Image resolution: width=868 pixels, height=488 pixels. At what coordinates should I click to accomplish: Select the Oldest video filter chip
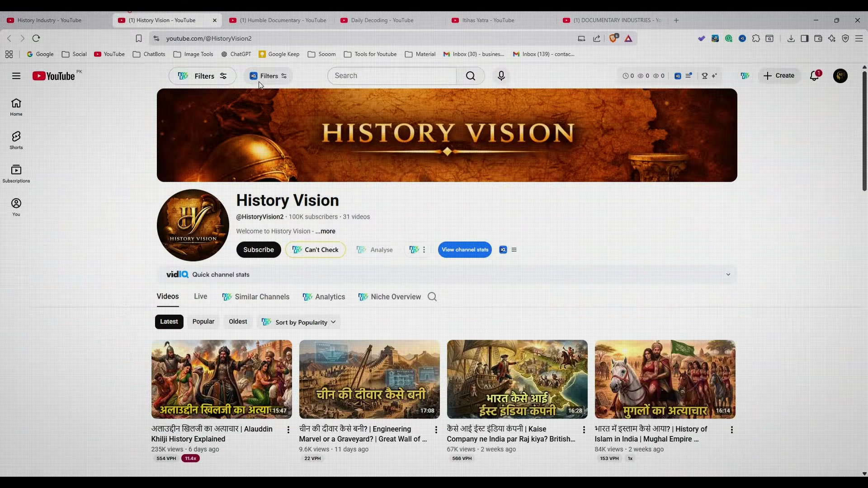pos(238,322)
